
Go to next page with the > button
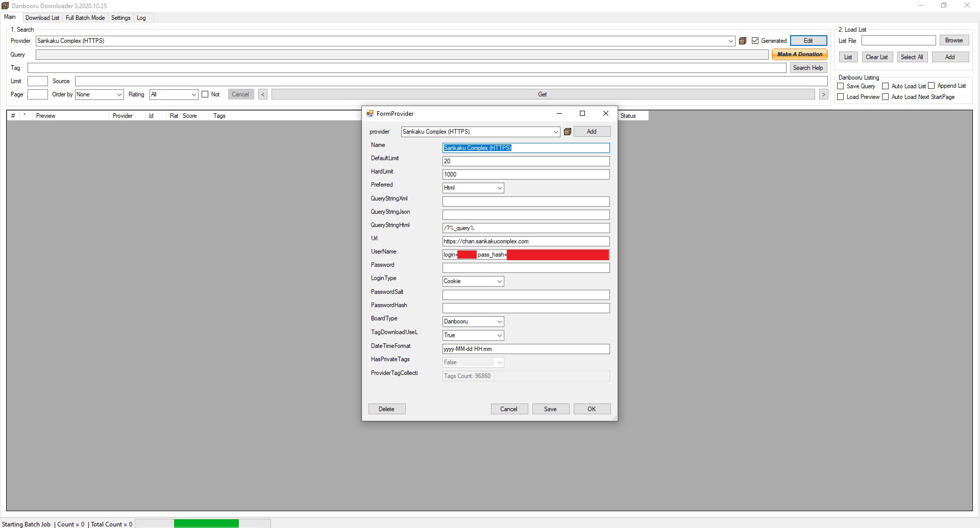(823, 94)
